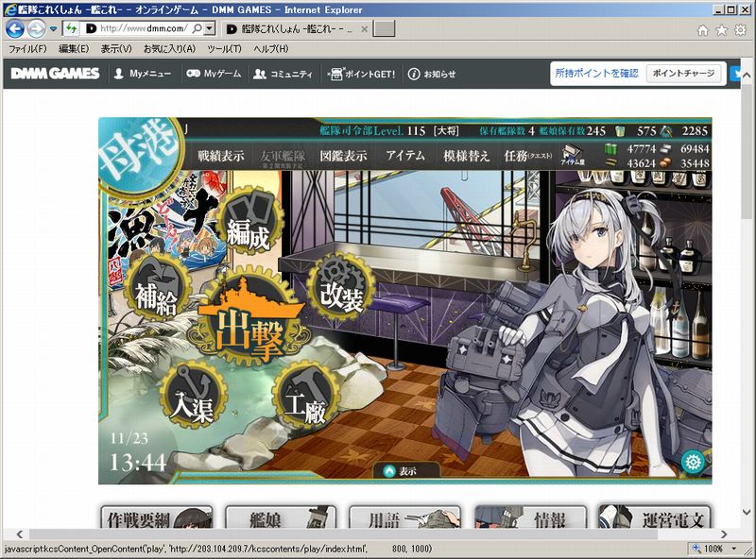Viewport: 756px width, 559px height.
Task: Open the 表示(V) menu
Action: (116, 49)
